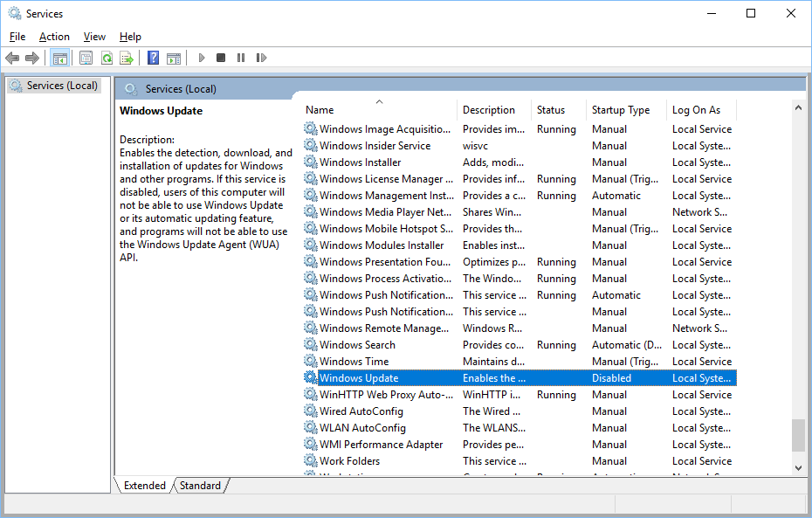Open the View menu
This screenshot has height=518, width=812.
pyautogui.click(x=94, y=37)
